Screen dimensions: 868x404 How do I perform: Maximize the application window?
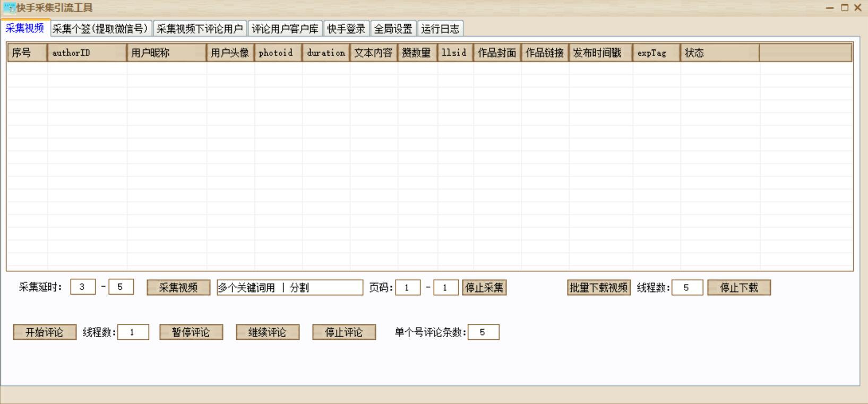[844, 7]
